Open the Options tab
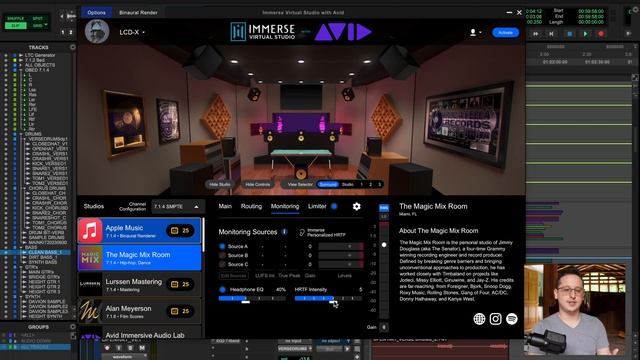Image resolution: width=640 pixels, height=360 pixels. [x=96, y=13]
